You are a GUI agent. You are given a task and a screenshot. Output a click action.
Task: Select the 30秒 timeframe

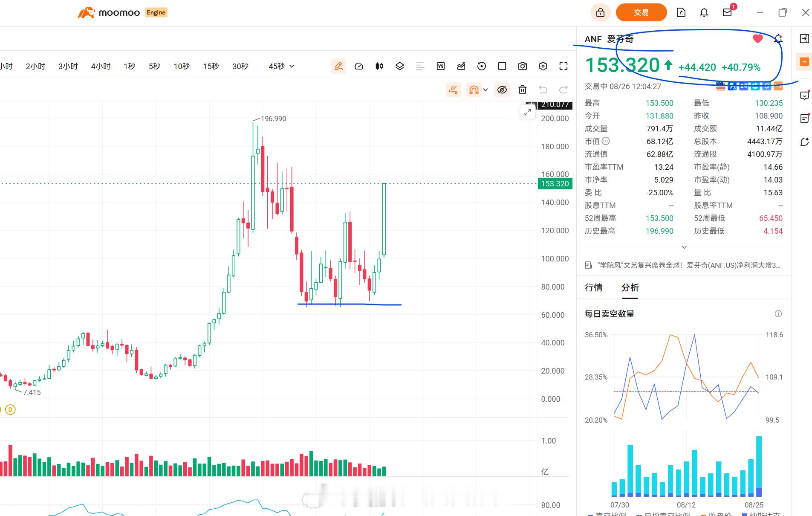point(240,66)
